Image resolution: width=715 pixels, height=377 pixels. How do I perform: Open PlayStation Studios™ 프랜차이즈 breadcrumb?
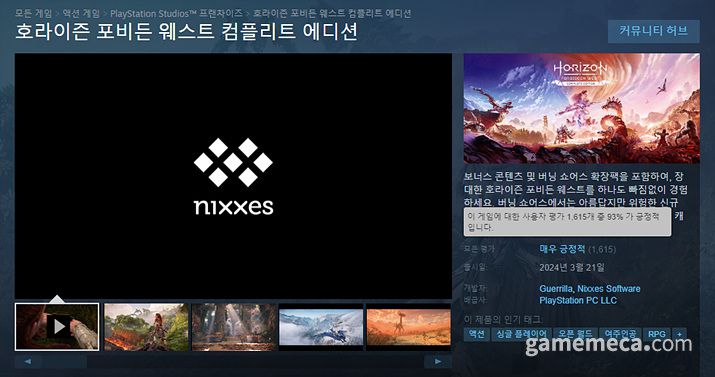coord(176,13)
